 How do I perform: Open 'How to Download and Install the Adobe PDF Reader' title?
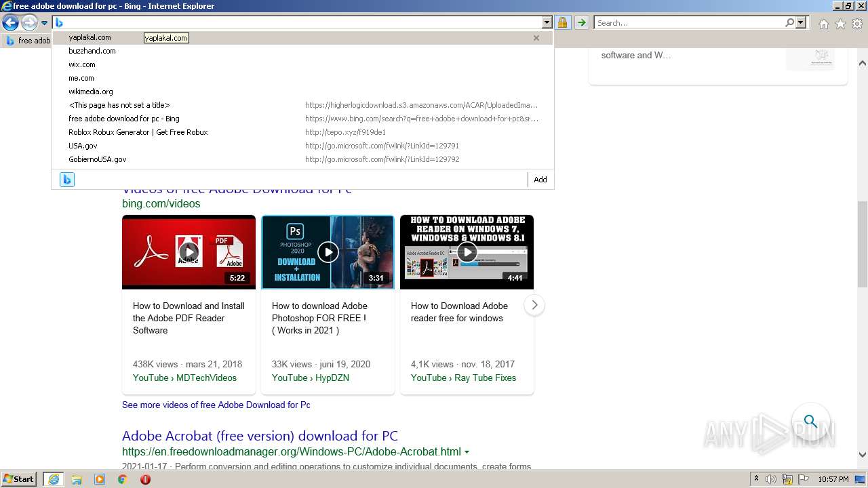[x=189, y=318]
